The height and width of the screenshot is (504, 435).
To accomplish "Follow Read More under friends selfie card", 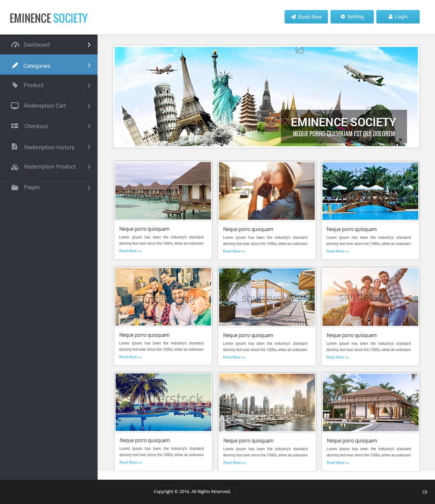I will click(130, 357).
